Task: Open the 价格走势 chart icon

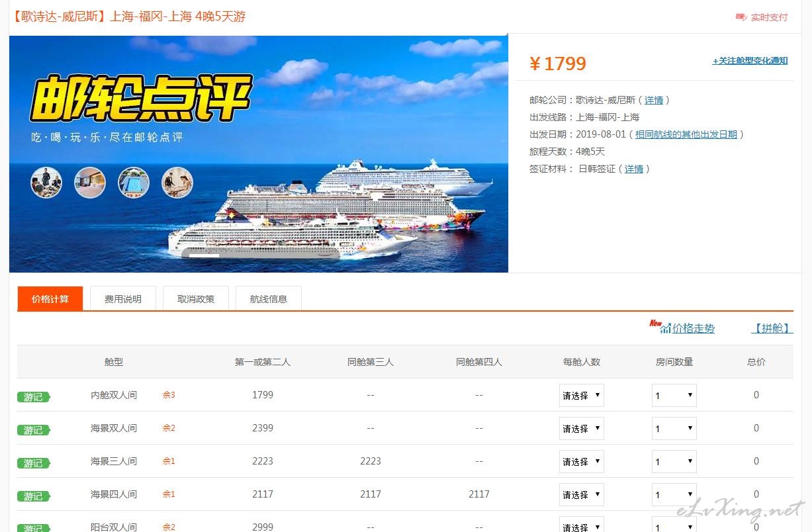Action: click(x=664, y=328)
